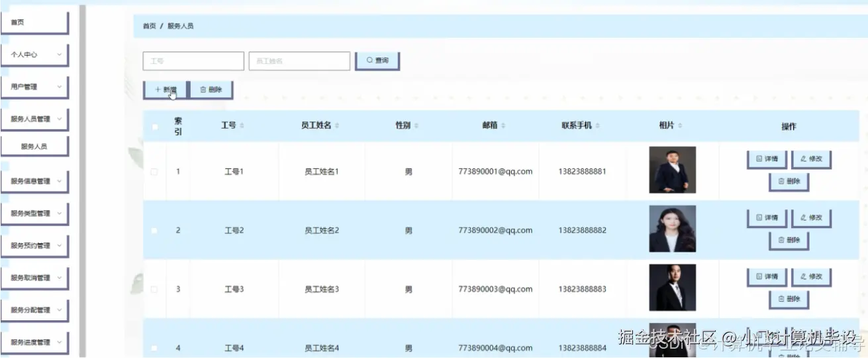Open the photo thumbnail of 员工姓名3

point(672,288)
